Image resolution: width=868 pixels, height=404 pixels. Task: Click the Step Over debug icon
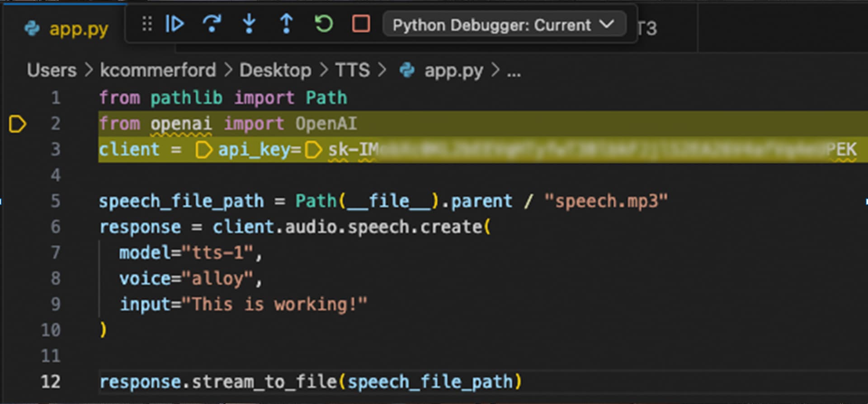[212, 24]
